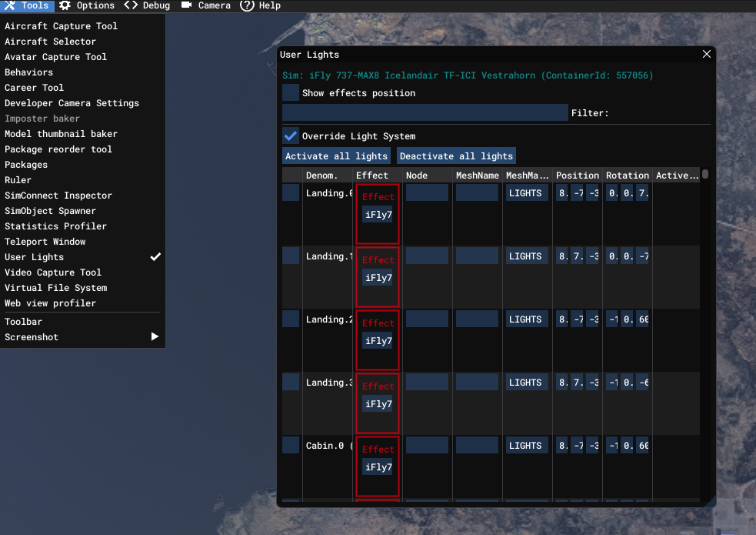Open the Teleport Window menu entry
The height and width of the screenshot is (535, 756).
coord(45,242)
